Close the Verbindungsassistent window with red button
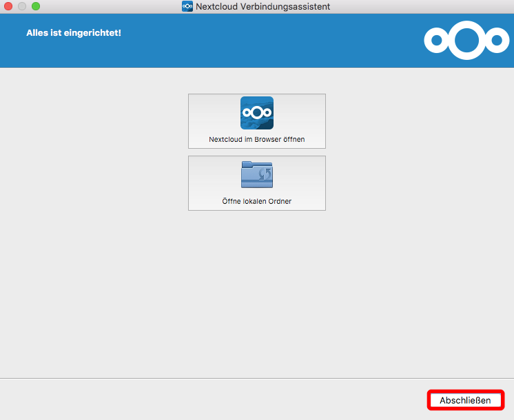The height and width of the screenshot is (420, 514). (x=8, y=6)
